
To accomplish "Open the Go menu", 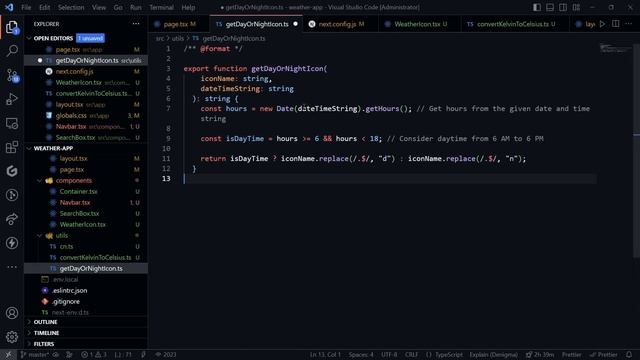I will tap(118, 7).
